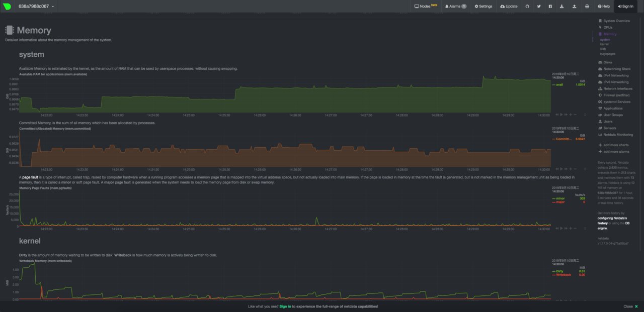Toggle the avail dimension in chart legend
Screen dimensions: 644x312
pyautogui.click(x=559, y=85)
